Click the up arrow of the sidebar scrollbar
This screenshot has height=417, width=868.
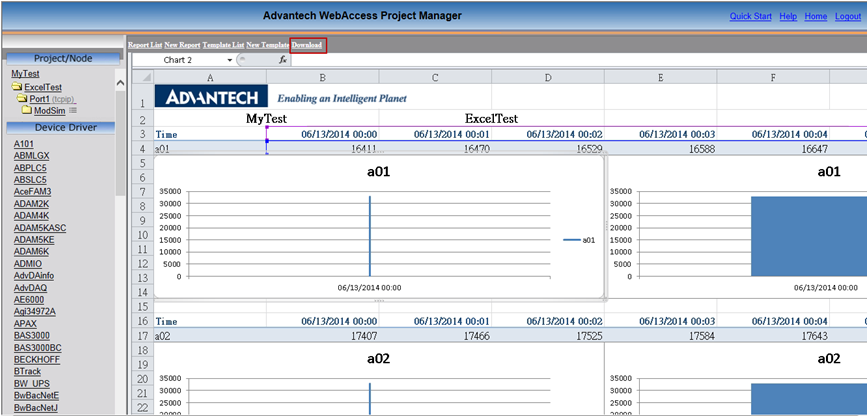pyautogui.click(x=121, y=83)
